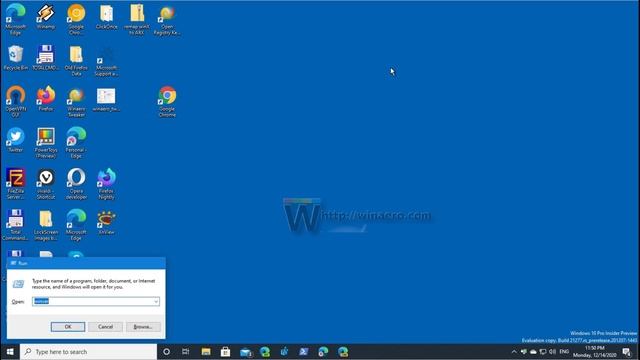Screen dimensions: 640x360
Task: Open Task View from the taskbar
Action: [186, 351]
